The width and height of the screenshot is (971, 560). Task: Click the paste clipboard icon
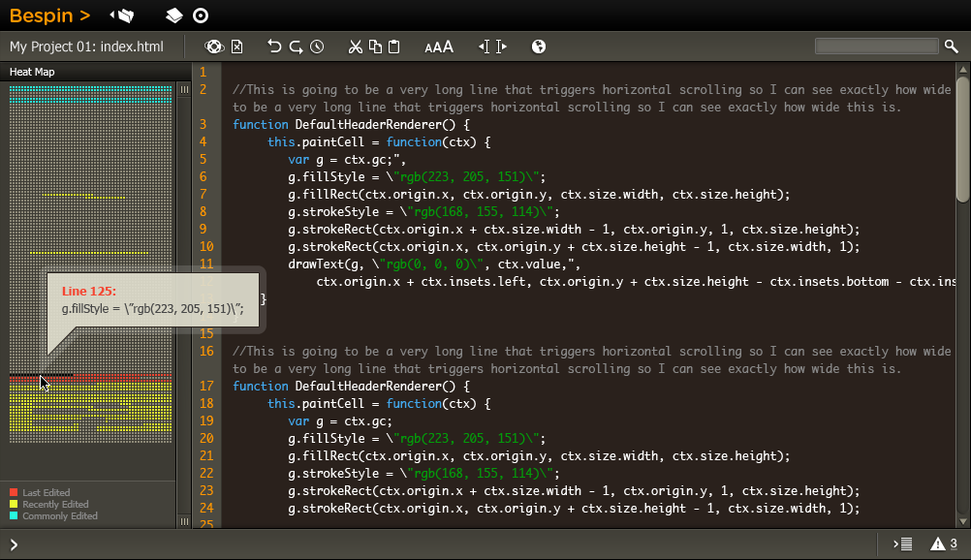point(394,47)
